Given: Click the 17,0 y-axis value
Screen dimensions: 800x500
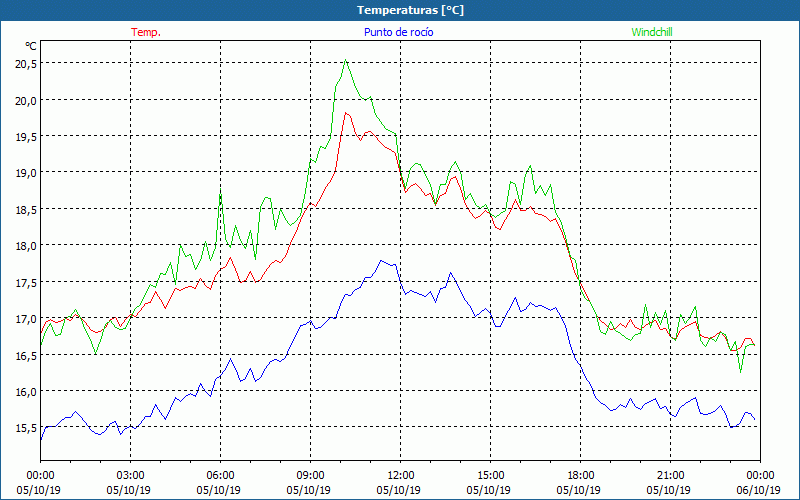Looking at the screenshot, I should tap(26, 319).
